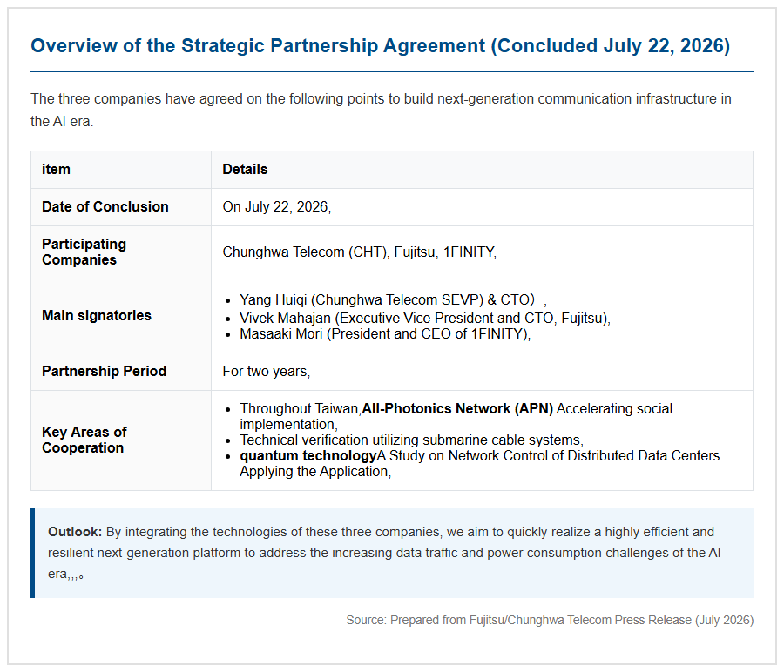Viewport: 784px width, 672px height.
Task: Select the 'Partnership Period' row label
Action: [x=104, y=371]
